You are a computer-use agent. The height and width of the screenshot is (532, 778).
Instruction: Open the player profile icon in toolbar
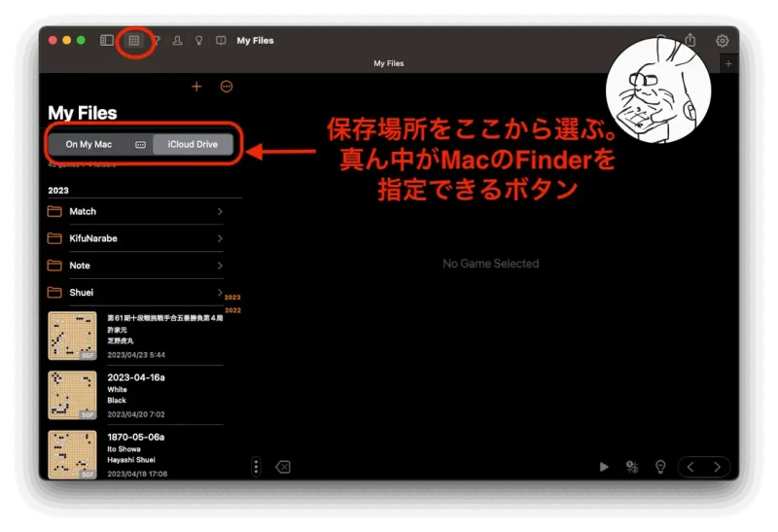click(x=177, y=41)
